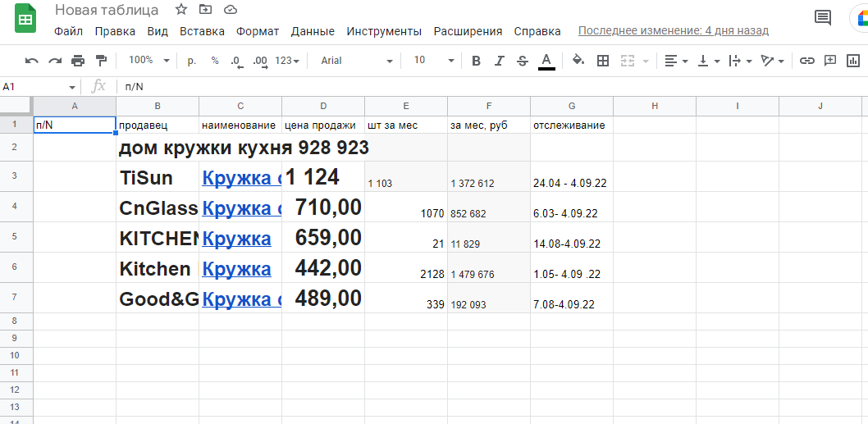Select the 'отслеживание' header cell
The image size is (868, 424).
point(572,125)
